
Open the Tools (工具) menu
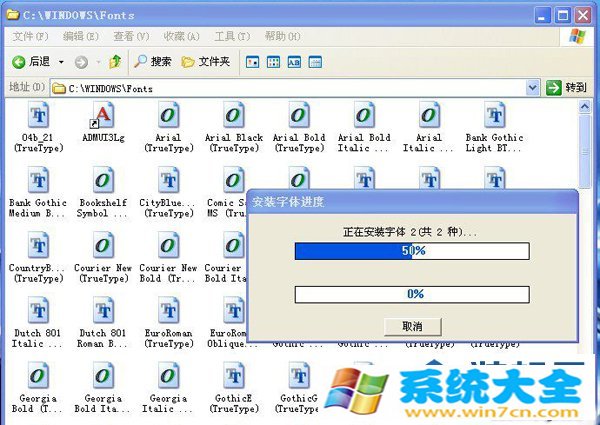pyautogui.click(x=232, y=36)
